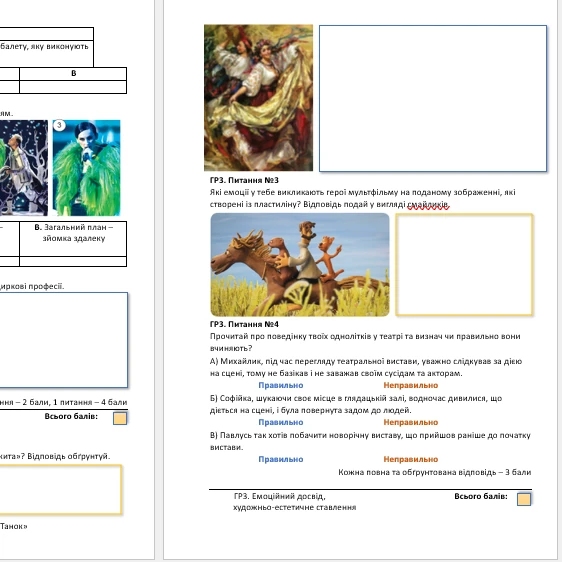Choose 'Правильно' for statement Б about Софійка
Screen dimensions: 562x562
click(281, 422)
